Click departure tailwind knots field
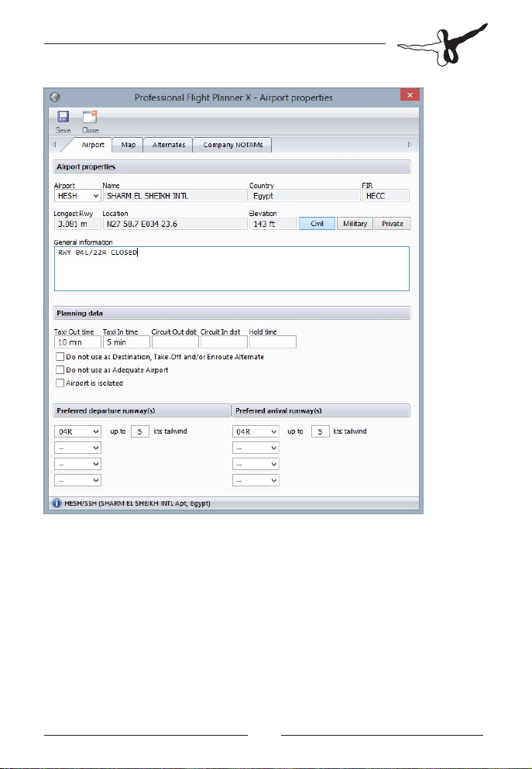Screen dimensions: 532x769 [x=140, y=431]
